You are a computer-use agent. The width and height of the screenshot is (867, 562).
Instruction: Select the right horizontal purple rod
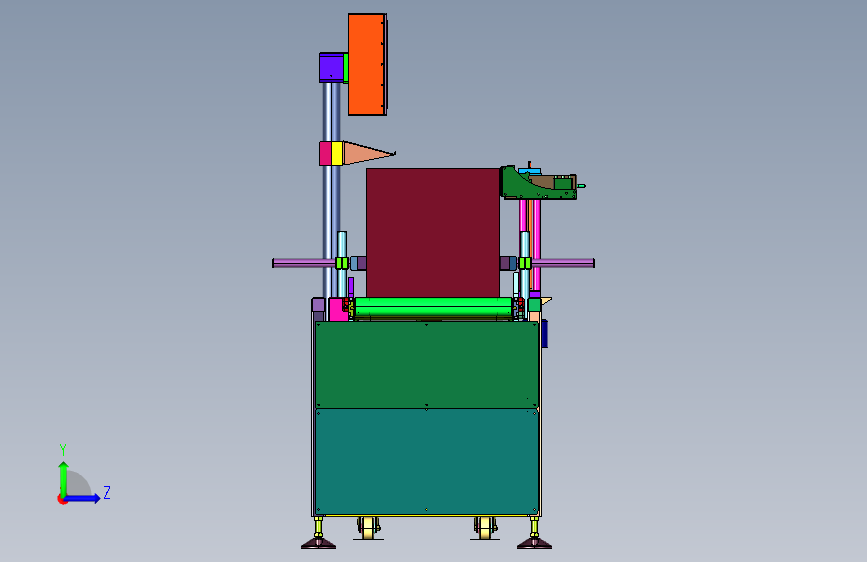(x=563, y=263)
